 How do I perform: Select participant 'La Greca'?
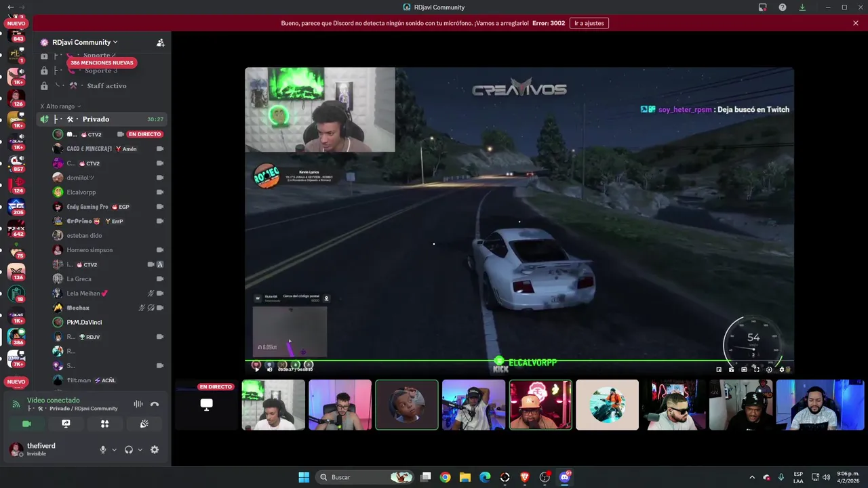[108, 279]
